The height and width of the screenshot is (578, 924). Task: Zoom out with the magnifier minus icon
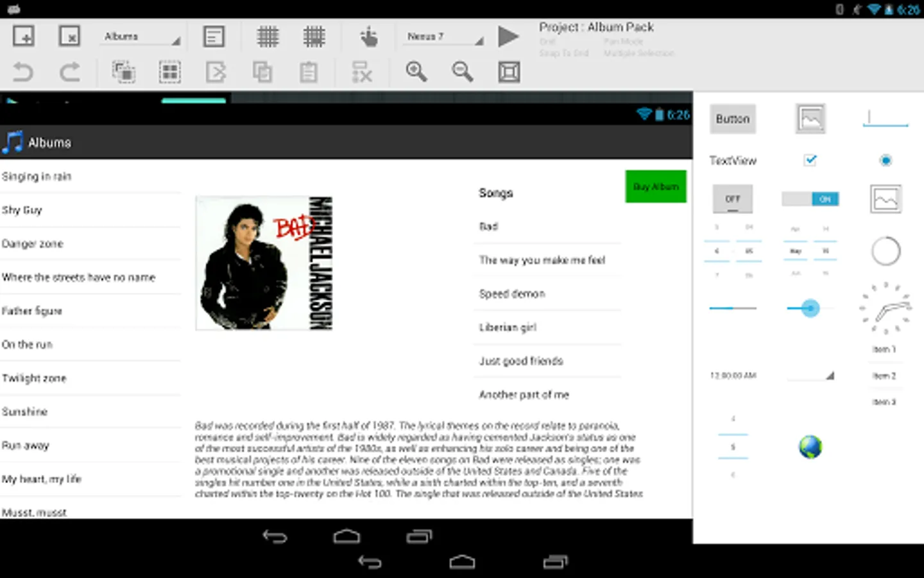tap(462, 71)
